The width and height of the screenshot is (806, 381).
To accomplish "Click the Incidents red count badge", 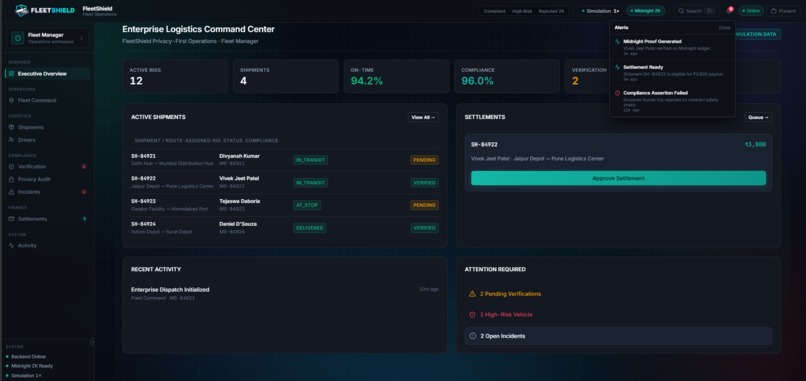I will pyautogui.click(x=84, y=192).
